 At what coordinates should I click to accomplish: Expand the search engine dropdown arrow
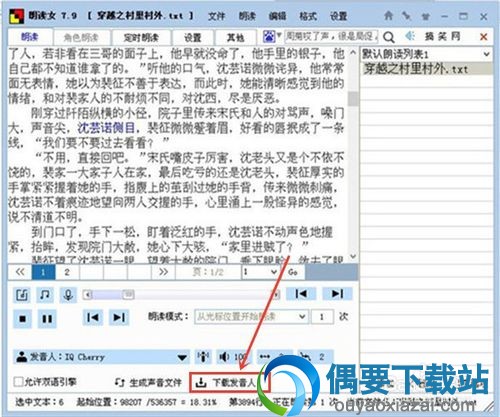tap(279, 35)
